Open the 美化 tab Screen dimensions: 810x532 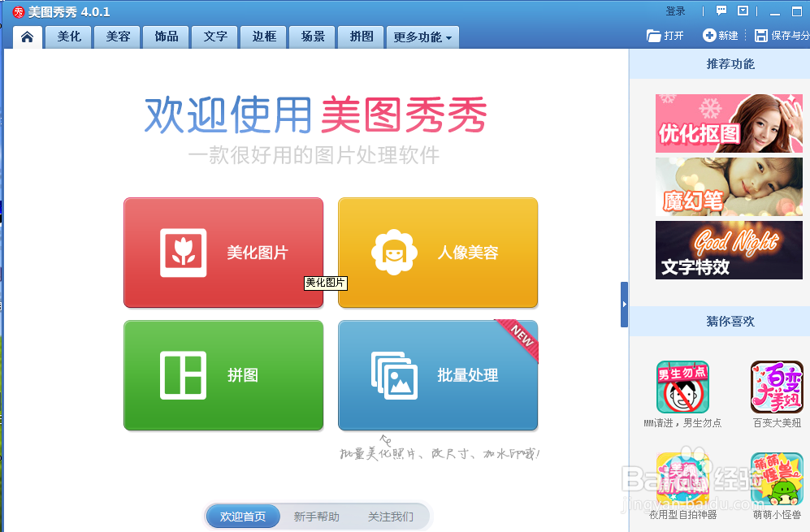coord(69,37)
